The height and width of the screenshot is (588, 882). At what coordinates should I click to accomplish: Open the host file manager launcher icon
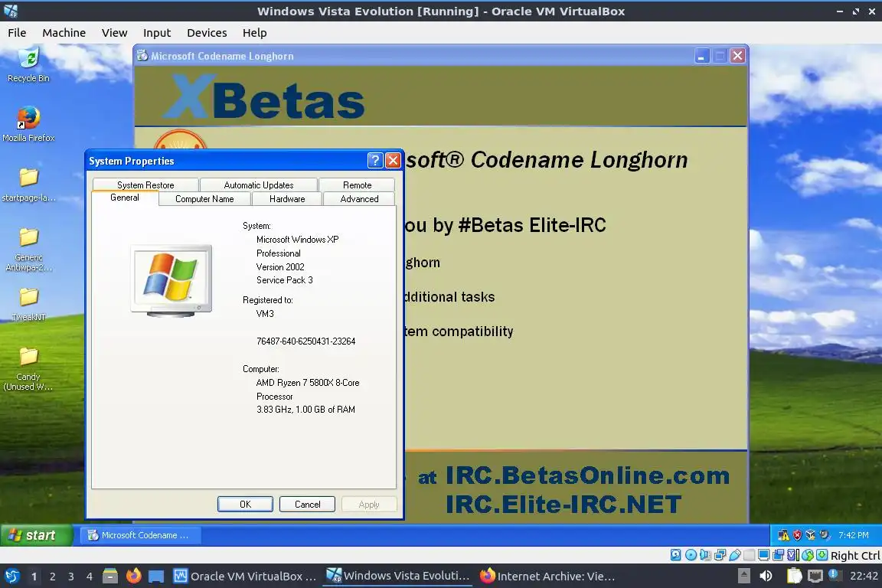pyautogui.click(x=110, y=576)
